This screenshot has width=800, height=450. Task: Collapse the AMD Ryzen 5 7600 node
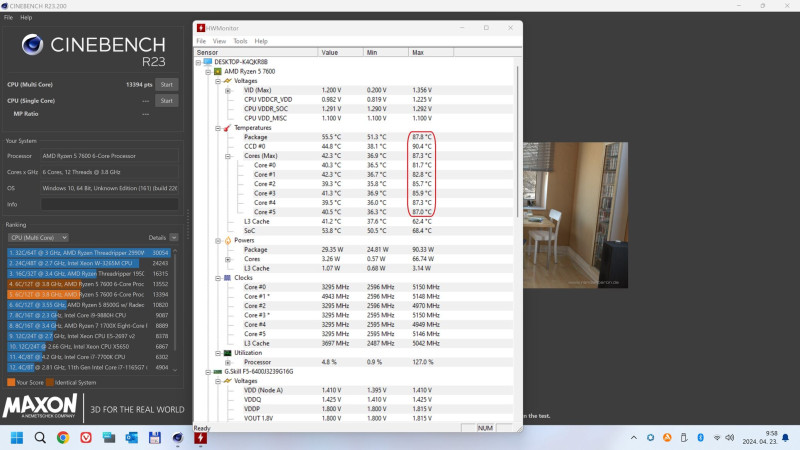coord(208,72)
